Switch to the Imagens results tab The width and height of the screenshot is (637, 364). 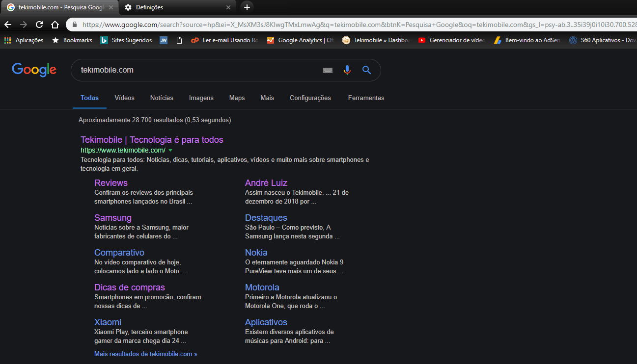[201, 98]
